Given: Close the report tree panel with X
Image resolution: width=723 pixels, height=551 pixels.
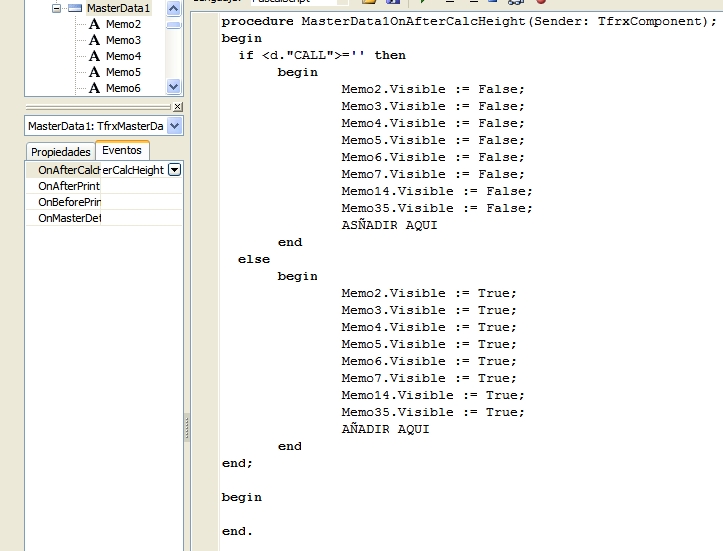Looking at the screenshot, I should click(178, 106).
